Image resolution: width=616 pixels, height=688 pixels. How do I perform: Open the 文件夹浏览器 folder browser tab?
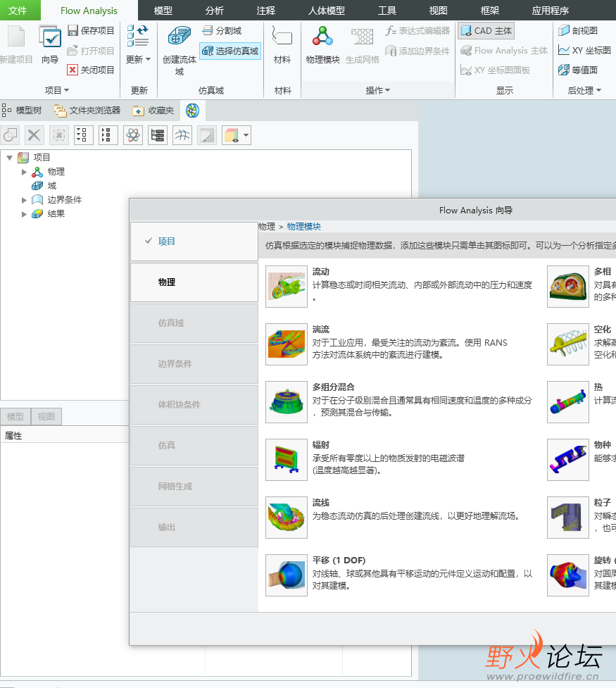pos(87,110)
